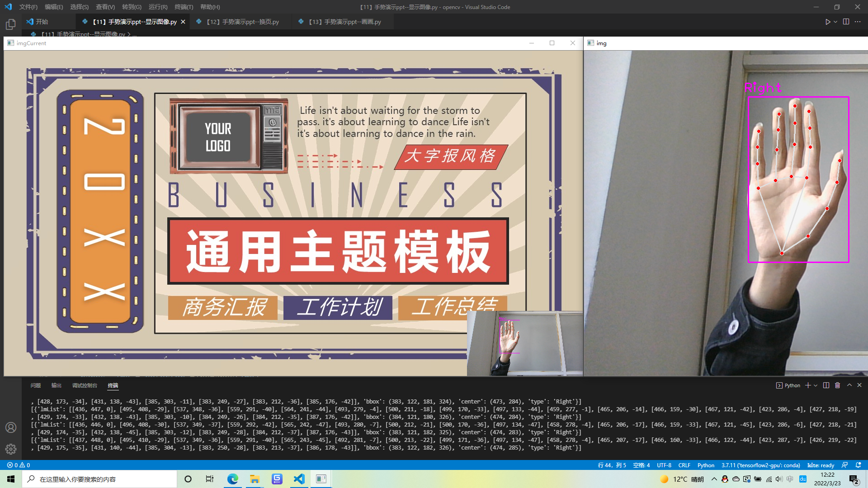Close the 【11】手势演示ppt--显示图像.py tab
This screenshot has width=868, height=488.
(183, 22)
